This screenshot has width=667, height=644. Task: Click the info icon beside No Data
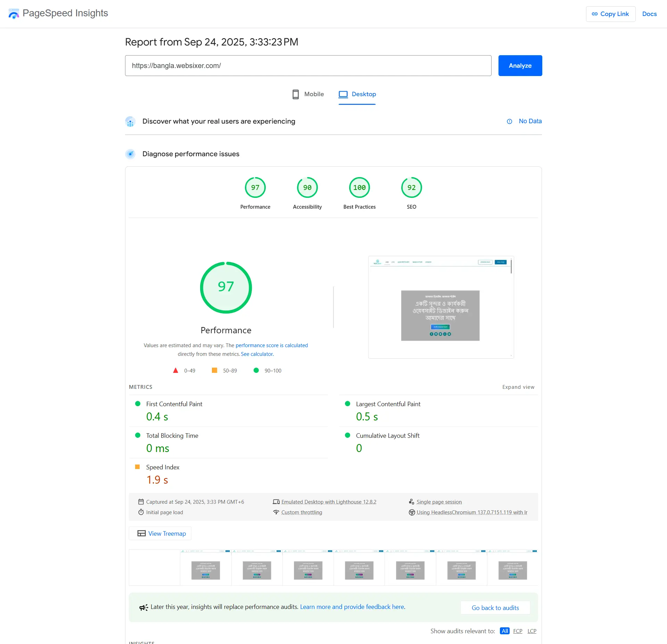509,121
